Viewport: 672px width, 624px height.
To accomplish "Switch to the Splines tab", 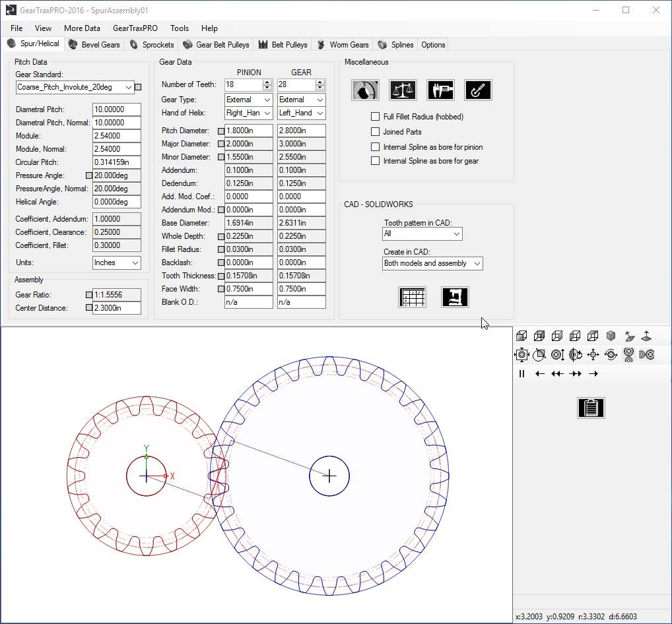I will [x=395, y=45].
